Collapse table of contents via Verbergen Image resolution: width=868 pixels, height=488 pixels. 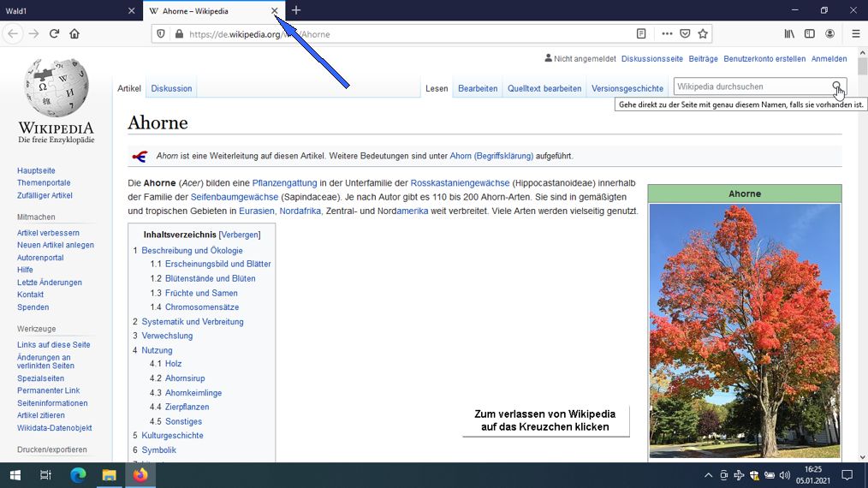tap(240, 235)
